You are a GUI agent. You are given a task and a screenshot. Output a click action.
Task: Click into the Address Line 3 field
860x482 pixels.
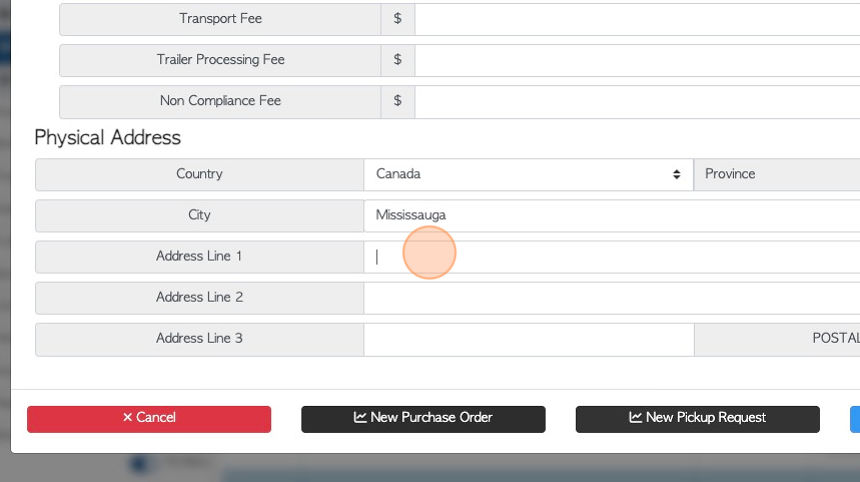[529, 339]
